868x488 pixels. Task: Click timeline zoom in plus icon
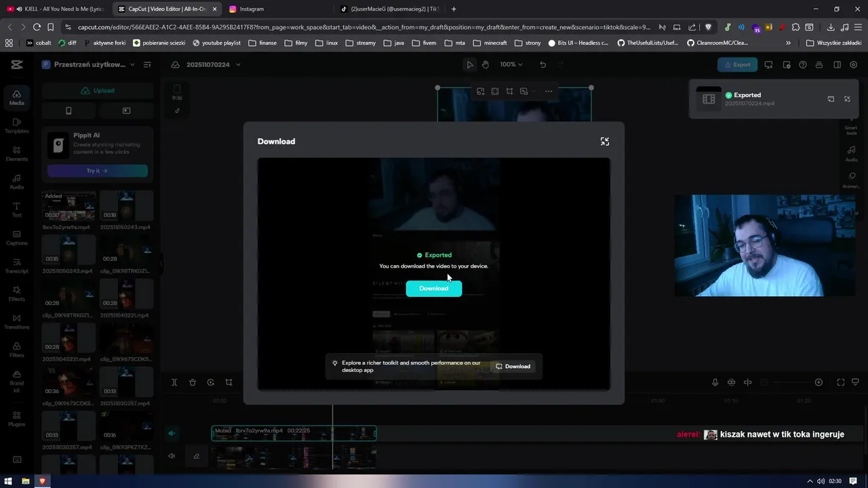[x=818, y=382]
